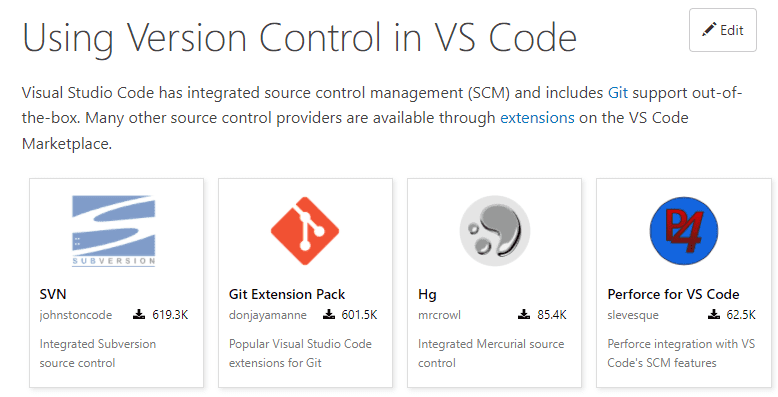
Task: Click the download icon next to 619.3K
Action: point(139,314)
